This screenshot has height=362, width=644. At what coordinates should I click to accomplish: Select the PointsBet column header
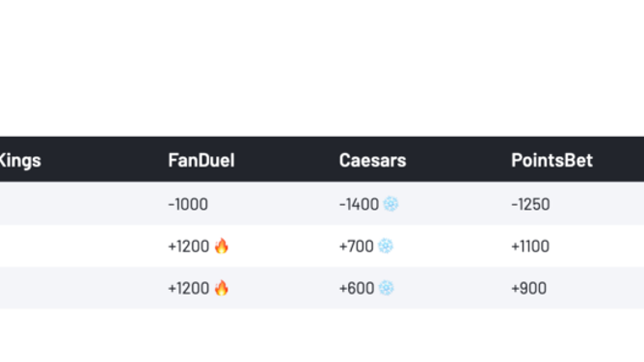(552, 160)
